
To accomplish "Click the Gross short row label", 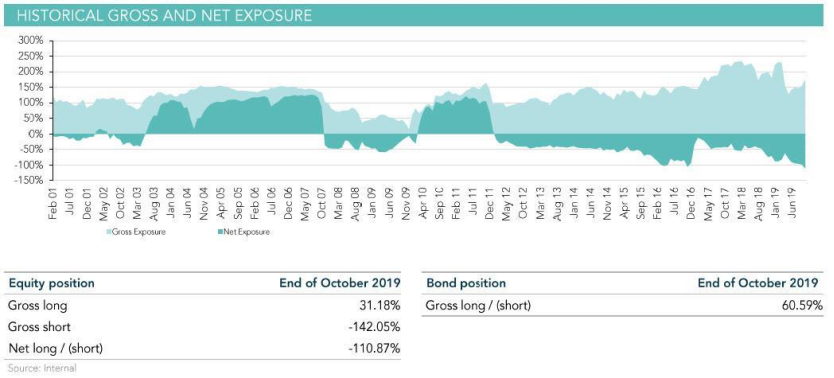I will [x=39, y=327].
